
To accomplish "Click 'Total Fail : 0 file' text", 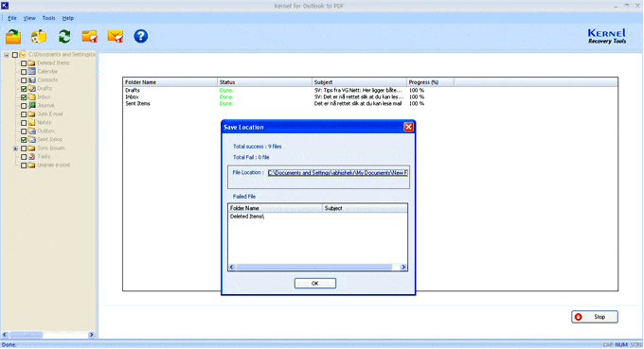I will tap(251, 158).
